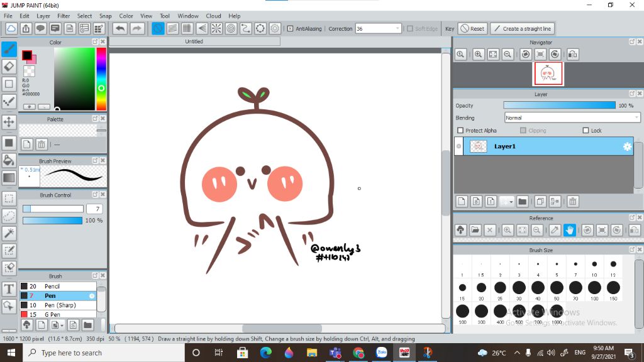Zoom in using the Navigator magnifier plus

point(479,55)
